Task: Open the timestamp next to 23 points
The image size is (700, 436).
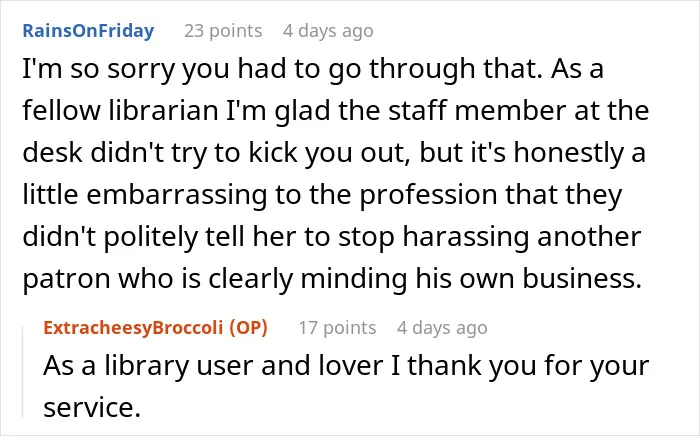Action: pyautogui.click(x=328, y=31)
